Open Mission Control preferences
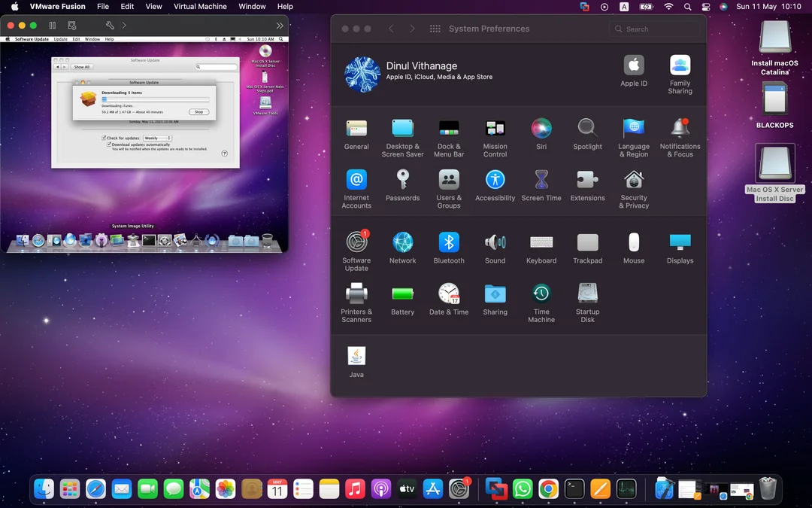The height and width of the screenshot is (508, 812). coord(495,138)
